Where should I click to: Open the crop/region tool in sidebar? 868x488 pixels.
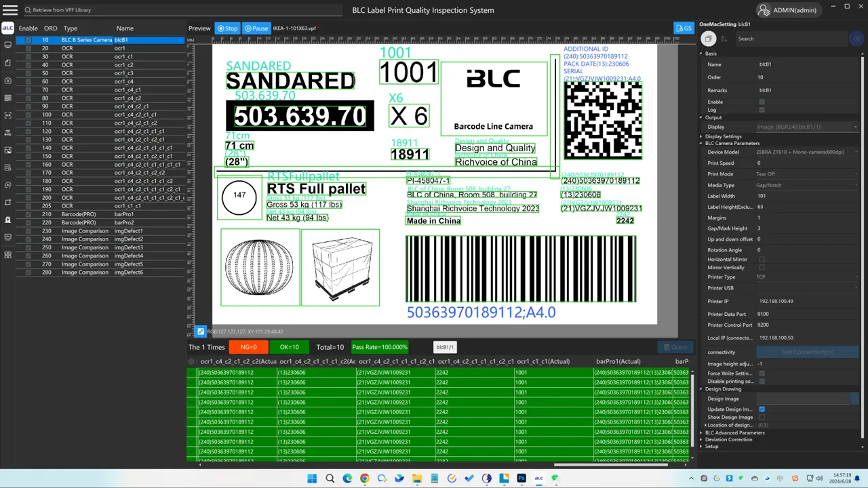(7, 202)
